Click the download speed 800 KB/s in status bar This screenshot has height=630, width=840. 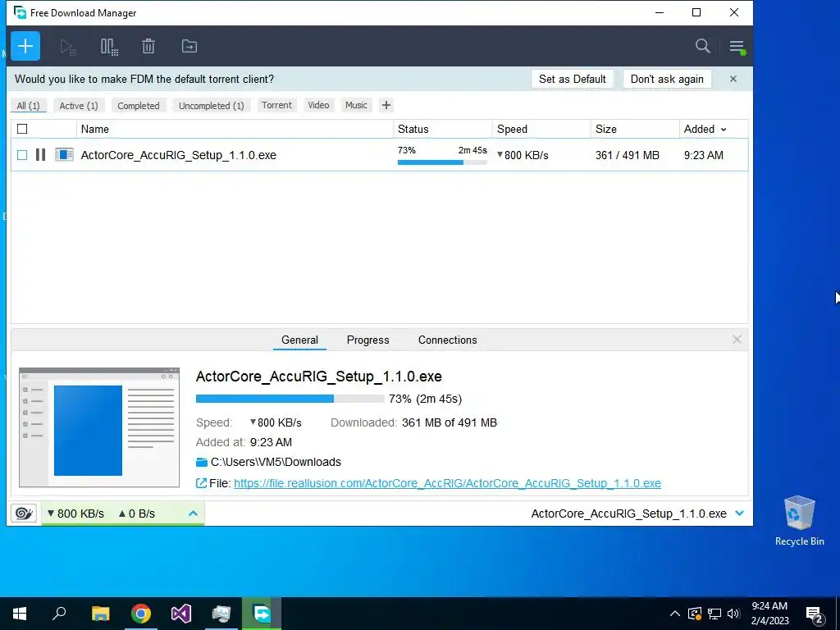coord(75,514)
